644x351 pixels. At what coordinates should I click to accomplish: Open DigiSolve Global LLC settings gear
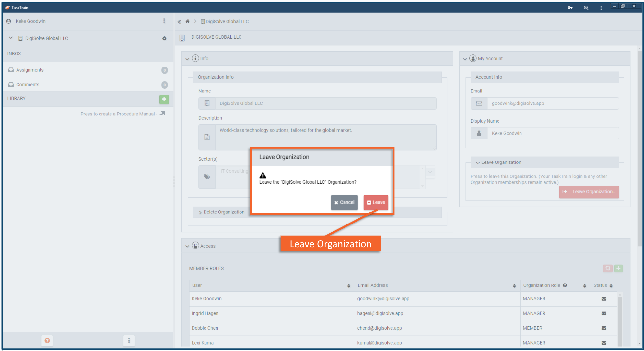(x=164, y=38)
